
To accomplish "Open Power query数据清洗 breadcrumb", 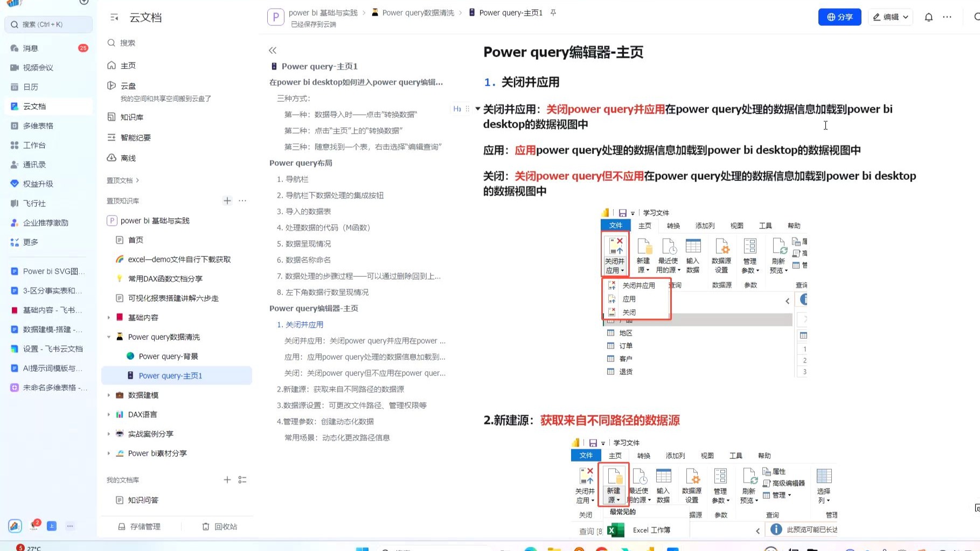I will pyautogui.click(x=413, y=12).
